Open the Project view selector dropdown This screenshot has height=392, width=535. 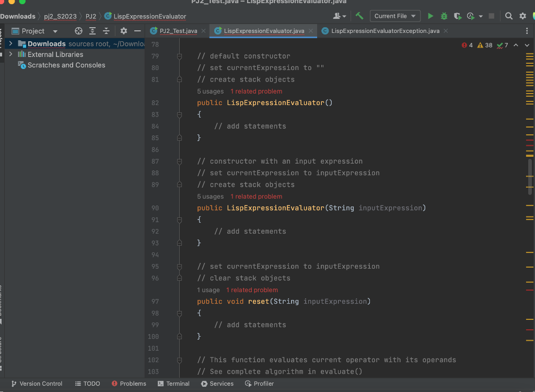pyautogui.click(x=55, y=31)
